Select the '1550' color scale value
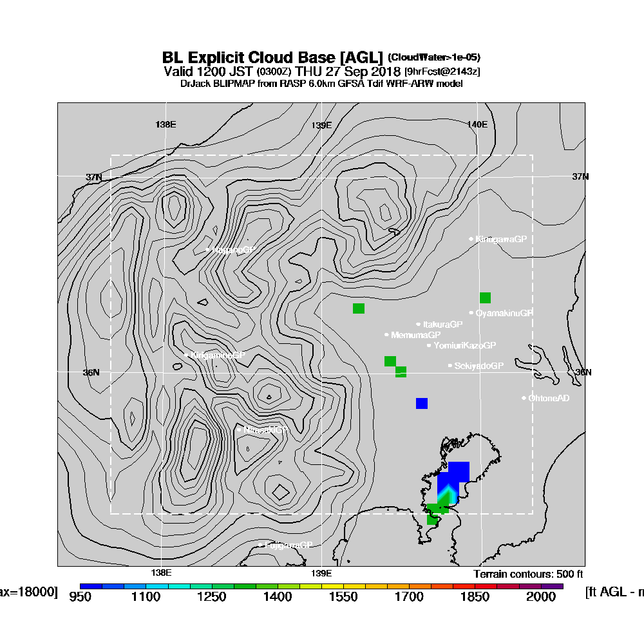 pyautogui.click(x=343, y=597)
